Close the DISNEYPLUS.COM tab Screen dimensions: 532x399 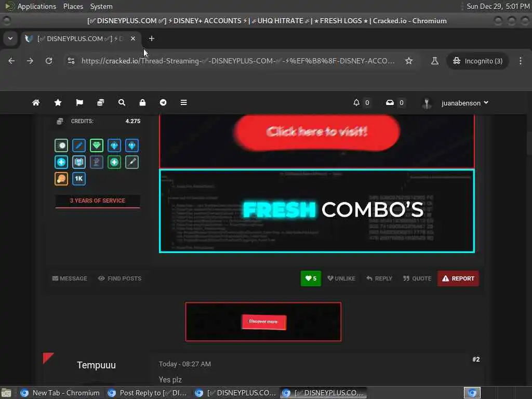[133, 38]
